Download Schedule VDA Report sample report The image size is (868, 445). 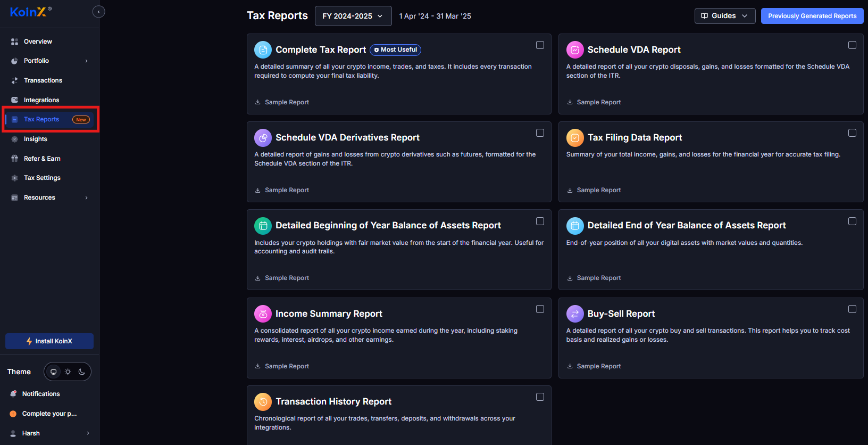pyautogui.click(x=594, y=102)
